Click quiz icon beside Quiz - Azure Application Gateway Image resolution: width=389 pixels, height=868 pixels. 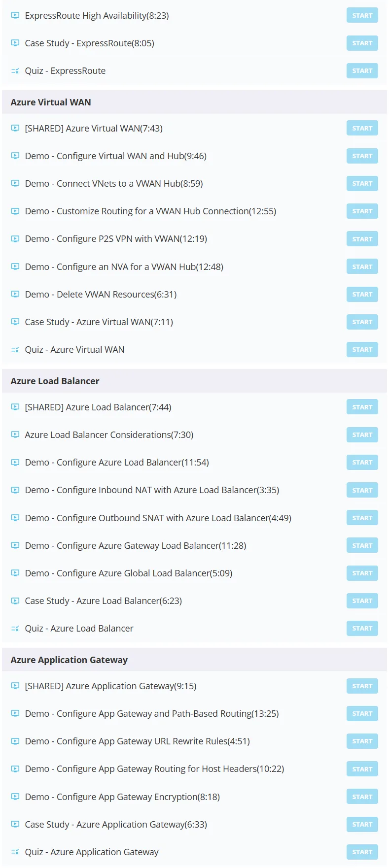pyautogui.click(x=15, y=852)
